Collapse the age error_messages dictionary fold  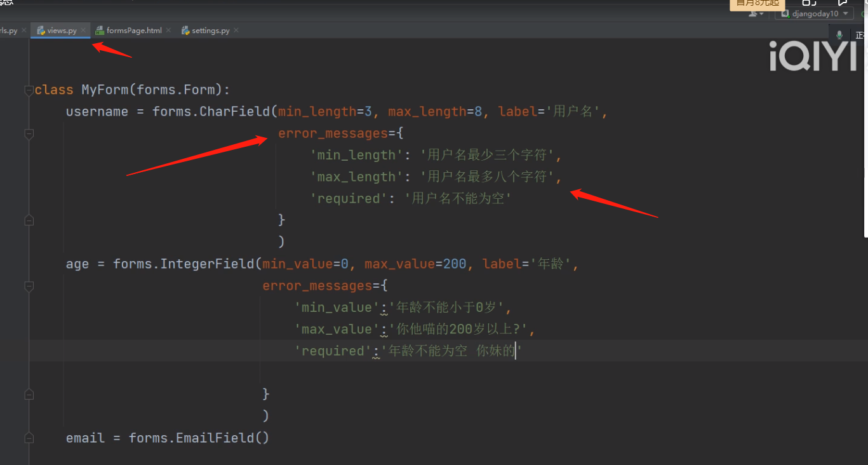(29, 286)
